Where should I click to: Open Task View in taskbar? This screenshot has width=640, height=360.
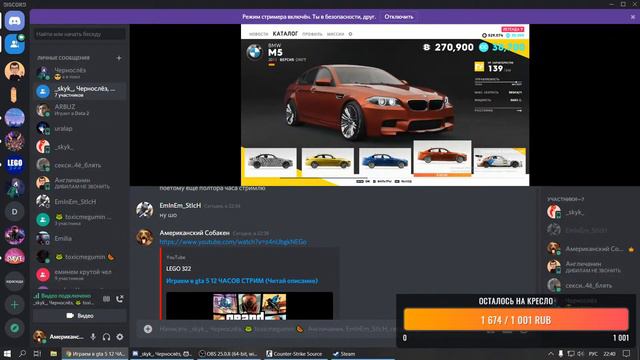pyautogui.click(x=38, y=353)
